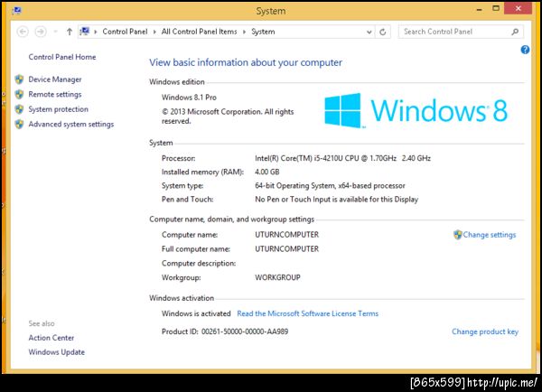Select All Control Panel Items breadcrumb
Viewport: 542px width, 392px height.
[199, 32]
